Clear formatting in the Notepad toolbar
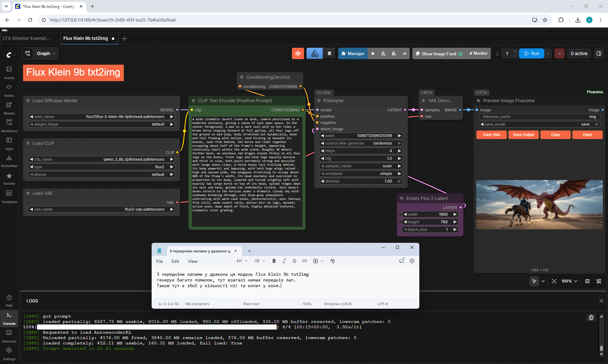The image size is (608, 364). tap(332, 261)
